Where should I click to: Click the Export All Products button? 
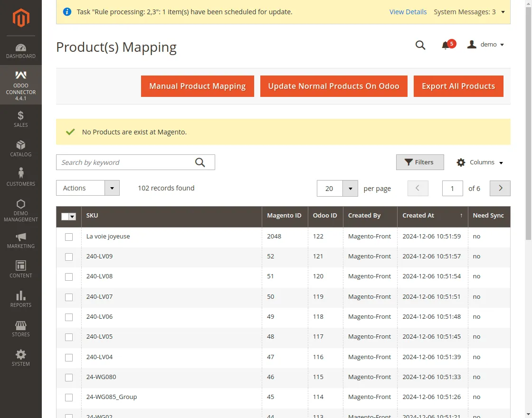pos(458,86)
